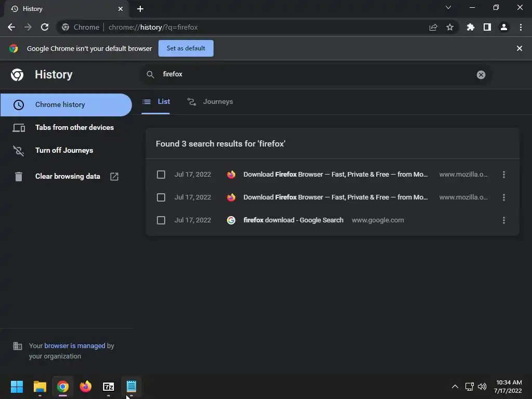The height and width of the screenshot is (399, 532).
Task: Click the second www.mozilla.o... domain text
Action: click(463, 197)
